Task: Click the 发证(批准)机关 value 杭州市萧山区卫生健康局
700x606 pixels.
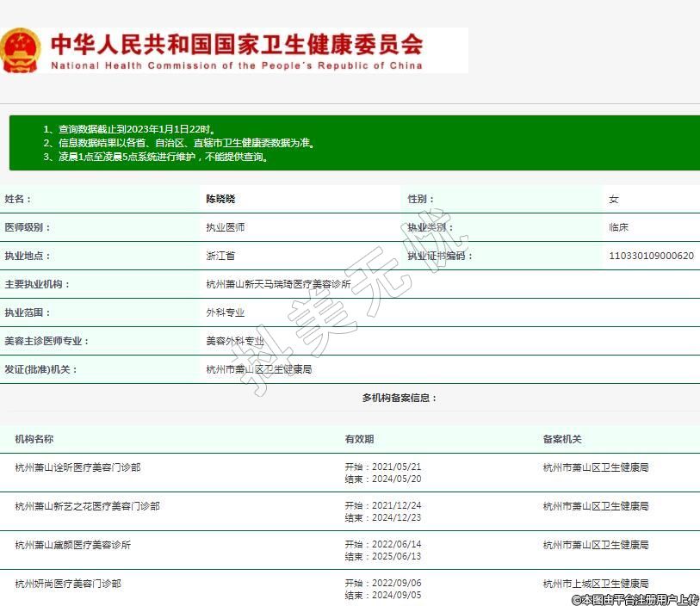Action: tap(258, 369)
